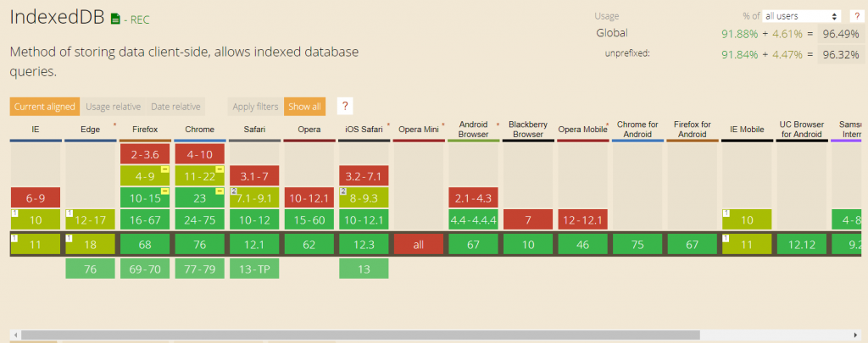This screenshot has height=343, width=868.
Task: Click the Firefox column header
Action: 145,130
